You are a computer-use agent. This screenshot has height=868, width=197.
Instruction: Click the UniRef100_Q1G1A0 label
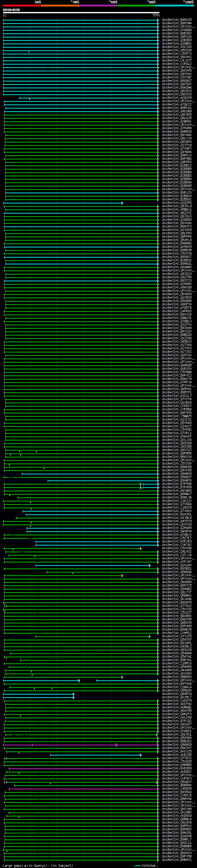pyautogui.click(x=177, y=565)
